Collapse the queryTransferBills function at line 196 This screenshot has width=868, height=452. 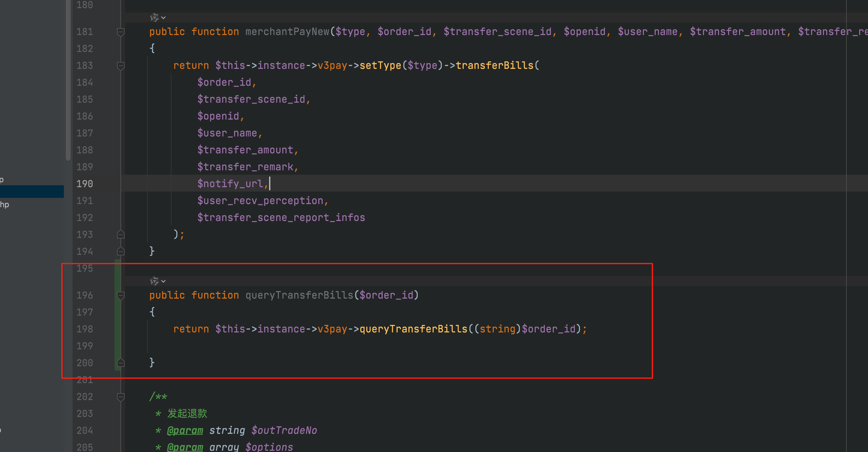(x=121, y=295)
